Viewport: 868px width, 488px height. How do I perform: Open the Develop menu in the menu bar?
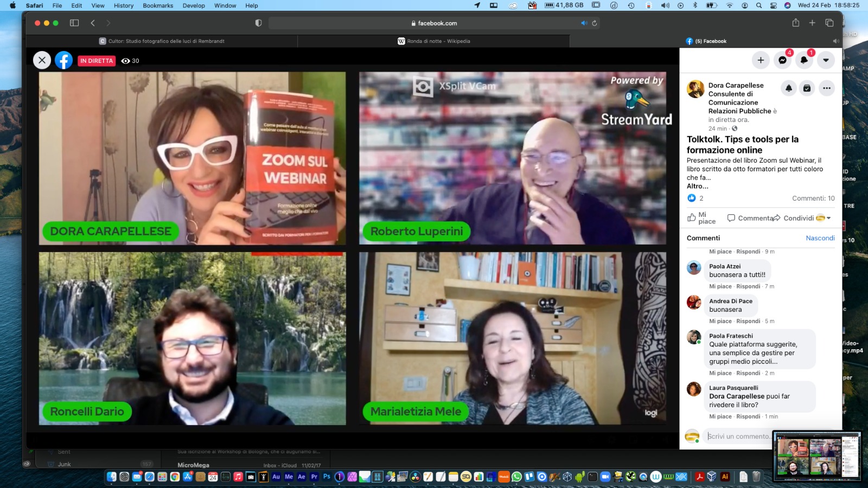194,5
